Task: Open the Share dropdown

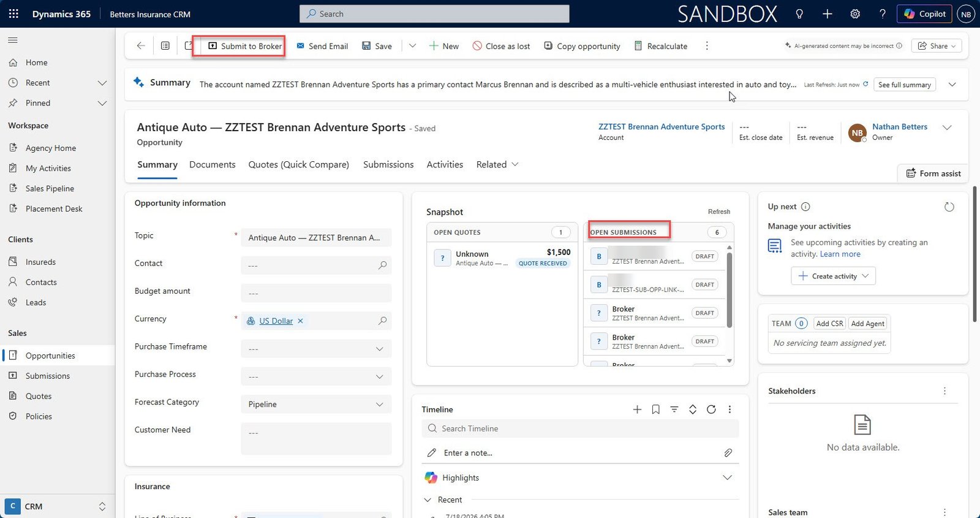Action: [x=937, y=46]
